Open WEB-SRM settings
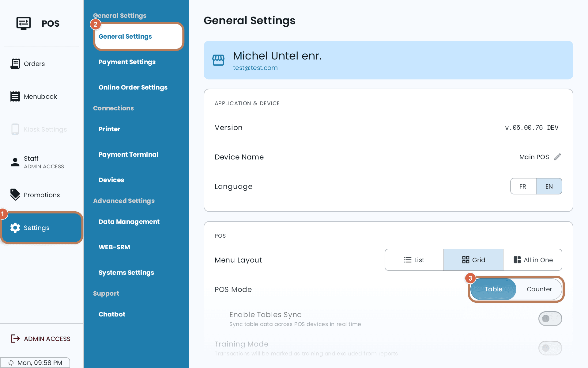 click(114, 247)
